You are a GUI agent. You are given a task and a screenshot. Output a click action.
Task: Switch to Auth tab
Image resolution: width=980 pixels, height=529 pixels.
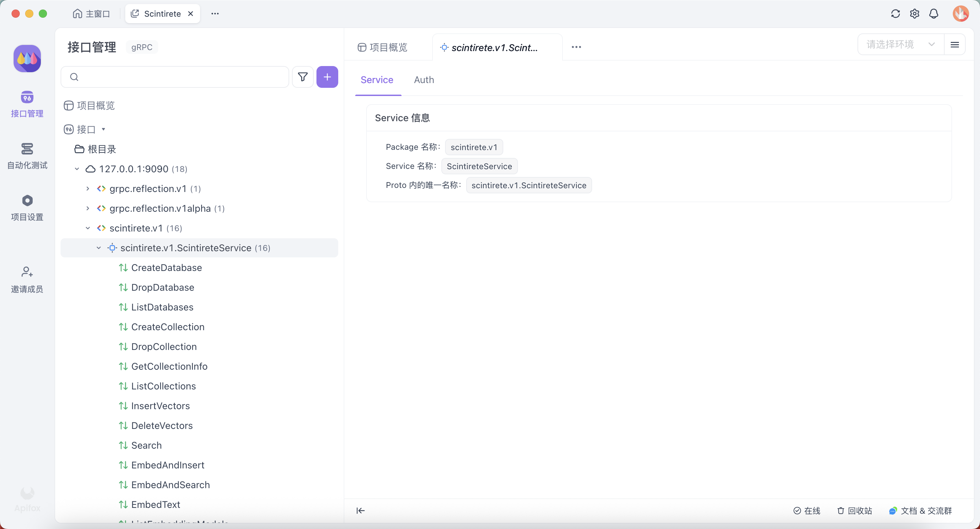(424, 80)
